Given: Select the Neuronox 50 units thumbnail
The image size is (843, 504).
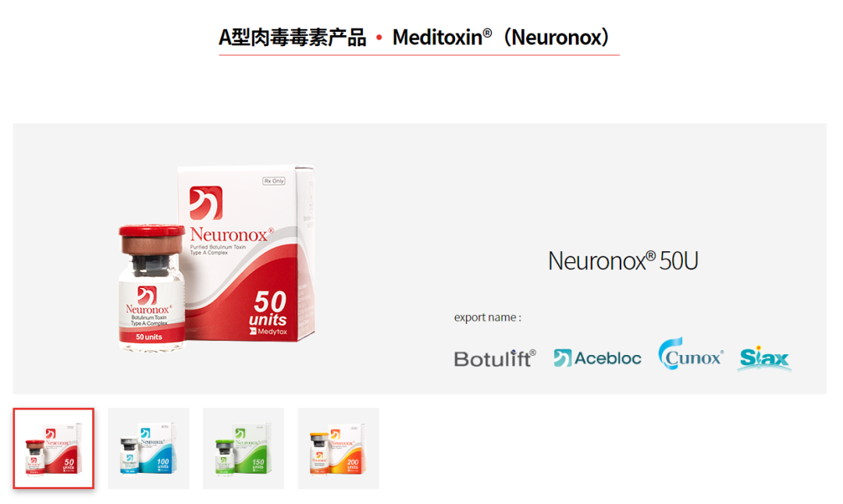Looking at the screenshot, I should [54, 448].
